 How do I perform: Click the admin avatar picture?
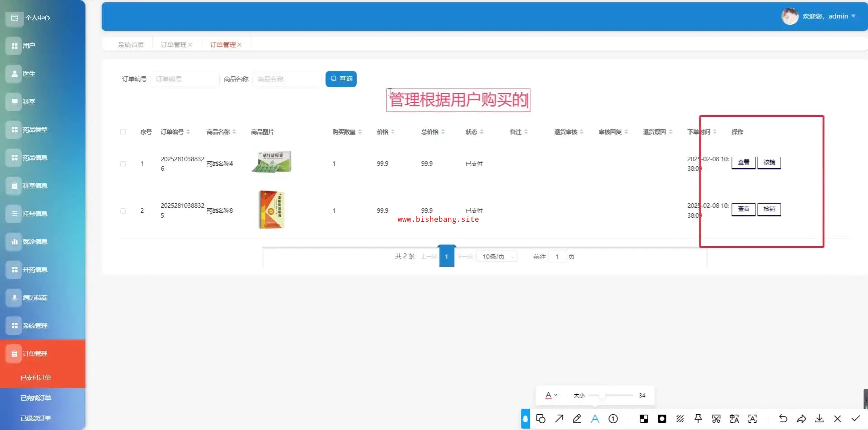790,16
